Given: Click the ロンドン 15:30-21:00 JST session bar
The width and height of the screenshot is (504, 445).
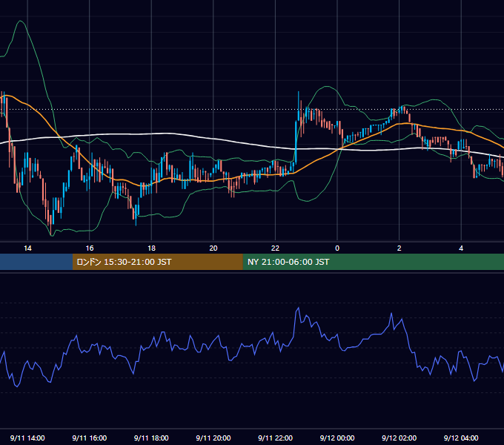Looking at the screenshot, I should coord(157,262).
